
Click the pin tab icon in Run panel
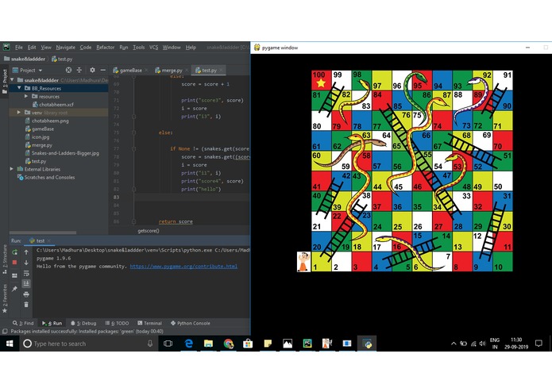[x=14, y=289]
